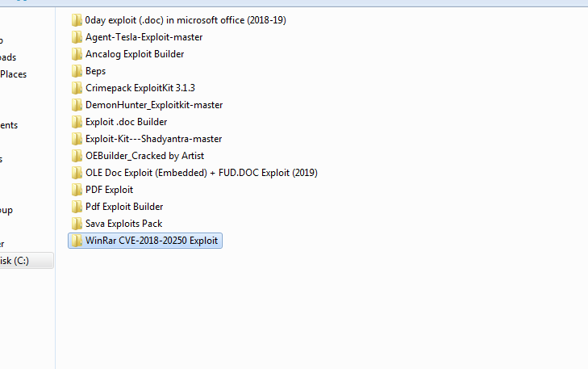Click folder icon beside Crimepack ExploitKit 3.1.3

tap(77, 88)
